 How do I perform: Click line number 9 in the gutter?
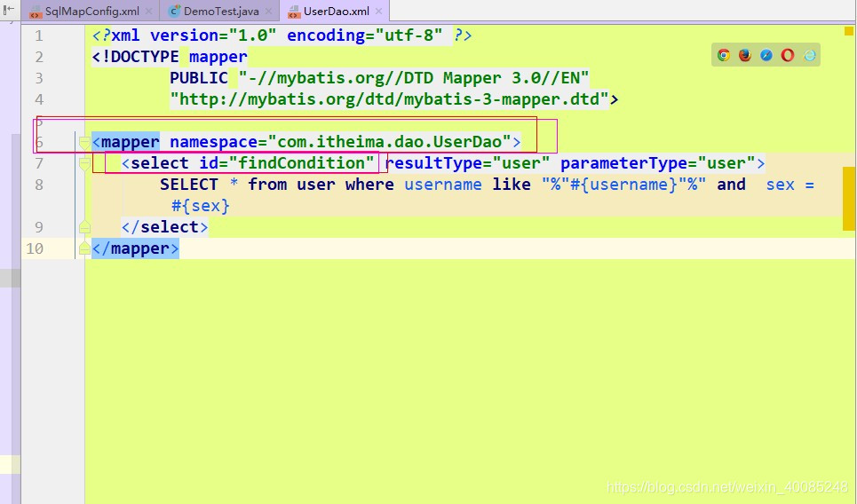(39, 227)
